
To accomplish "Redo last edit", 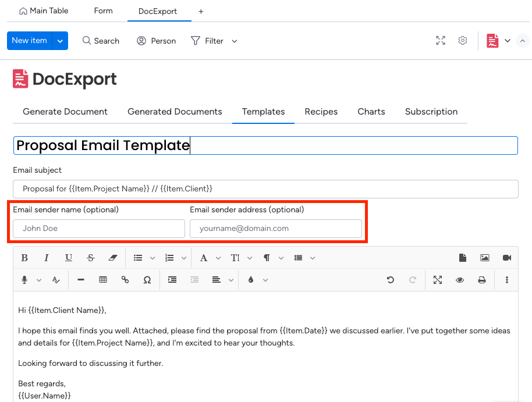I will coord(413,280).
